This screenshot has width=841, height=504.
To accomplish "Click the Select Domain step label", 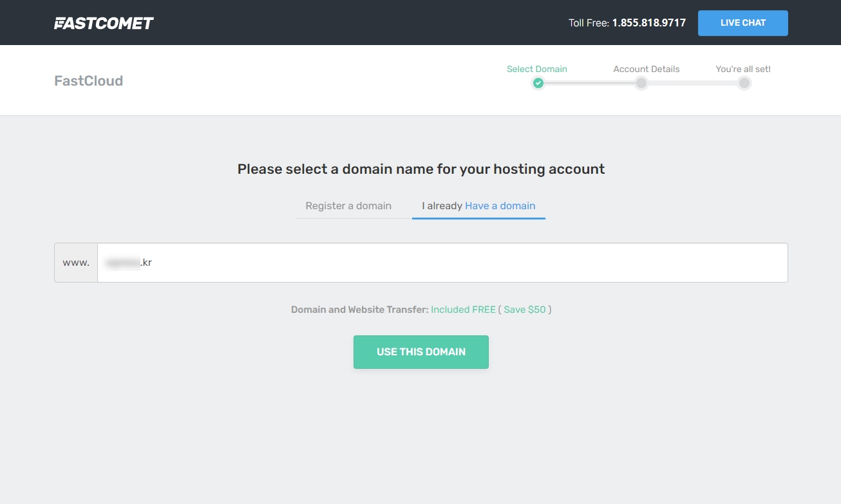I will [x=537, y=69].
